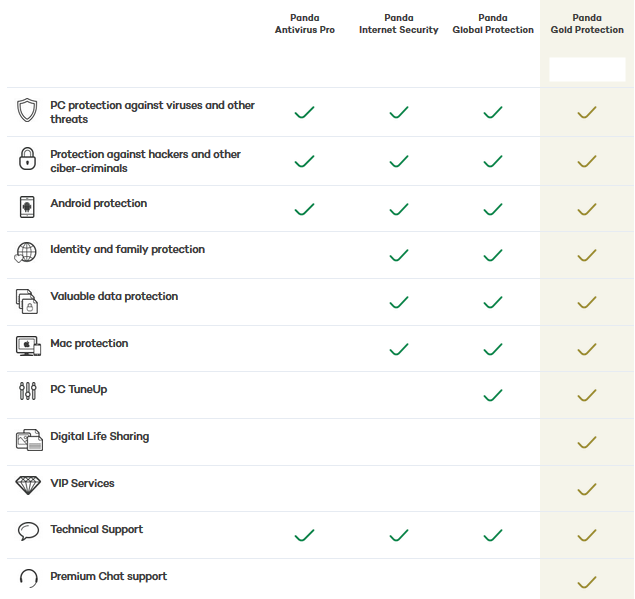Click the sliders icon for PC TuneUp

(x=28, y=391)
